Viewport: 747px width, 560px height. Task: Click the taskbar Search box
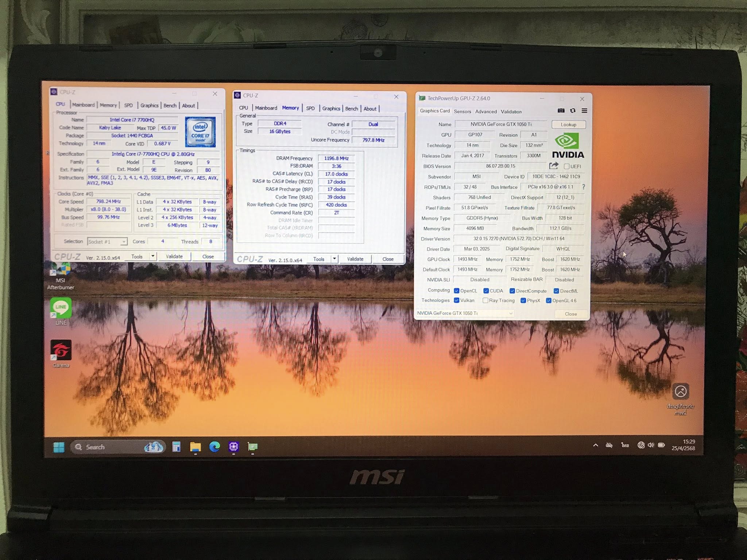[x=117, y=447]
